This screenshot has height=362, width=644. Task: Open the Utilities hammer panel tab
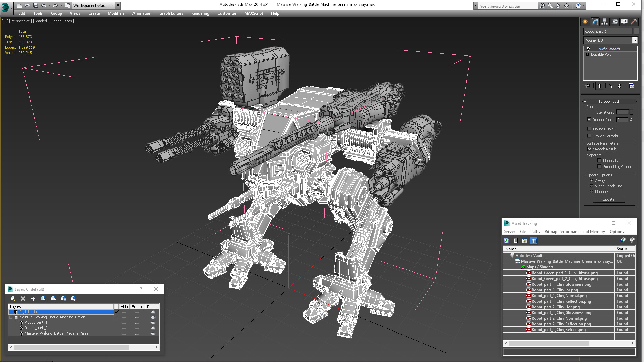634,22
